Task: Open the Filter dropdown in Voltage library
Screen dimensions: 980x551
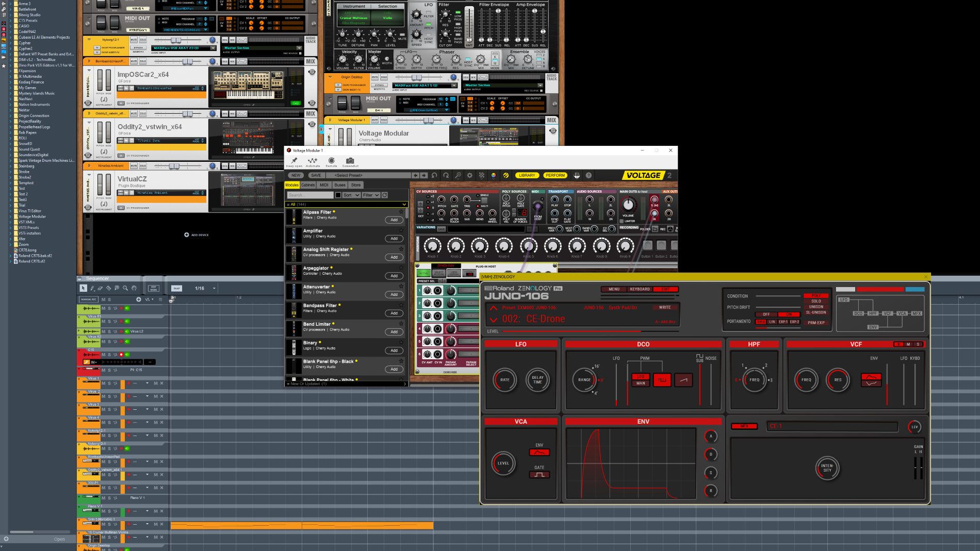Action: [371, 195]
